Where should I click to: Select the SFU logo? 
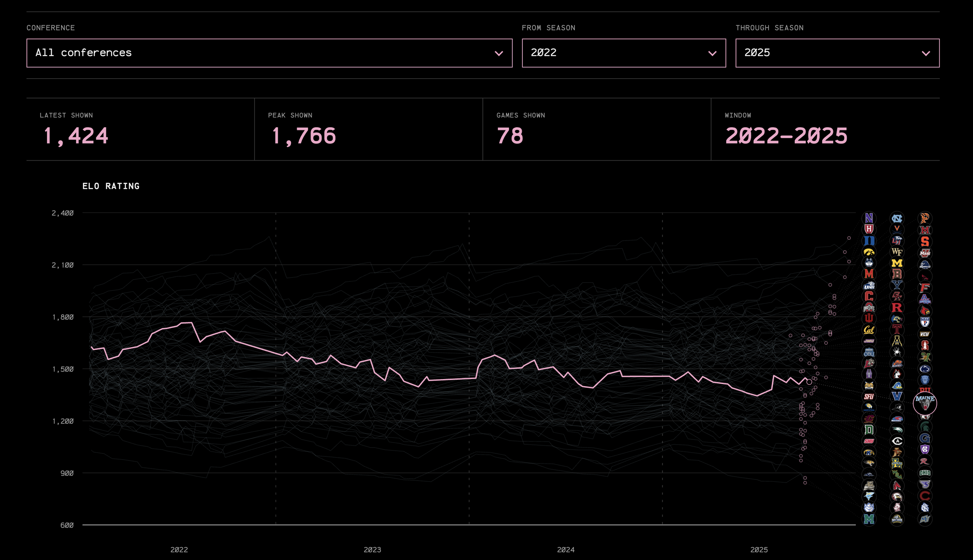(x=869, y=397)
